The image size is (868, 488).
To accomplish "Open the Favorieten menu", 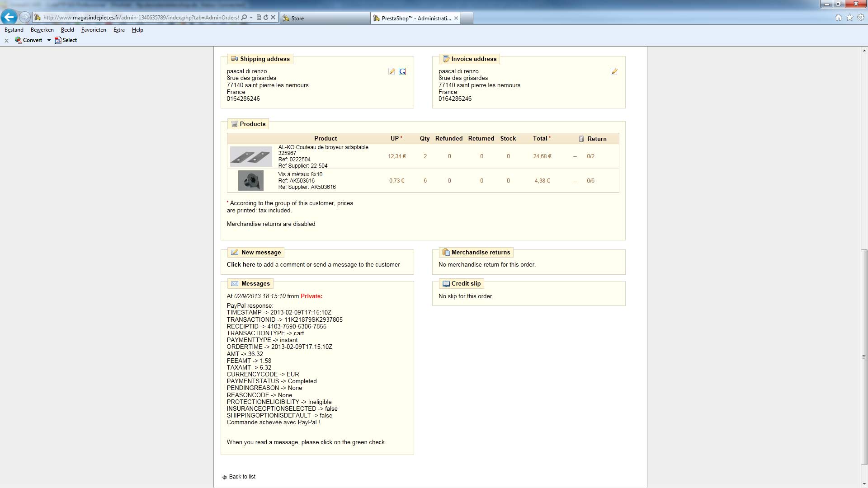I will pyautogui.click(x=94, y=30).
